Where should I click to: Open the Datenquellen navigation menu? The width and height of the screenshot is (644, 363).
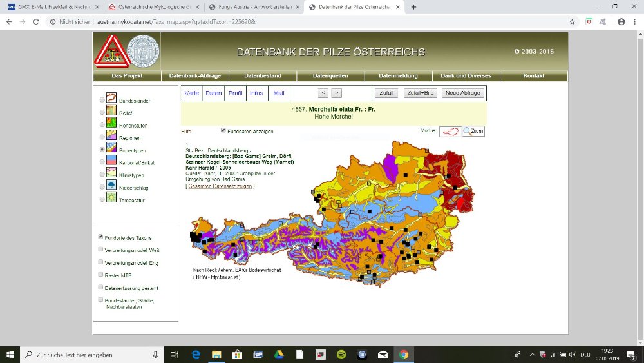tap(330, 75)
